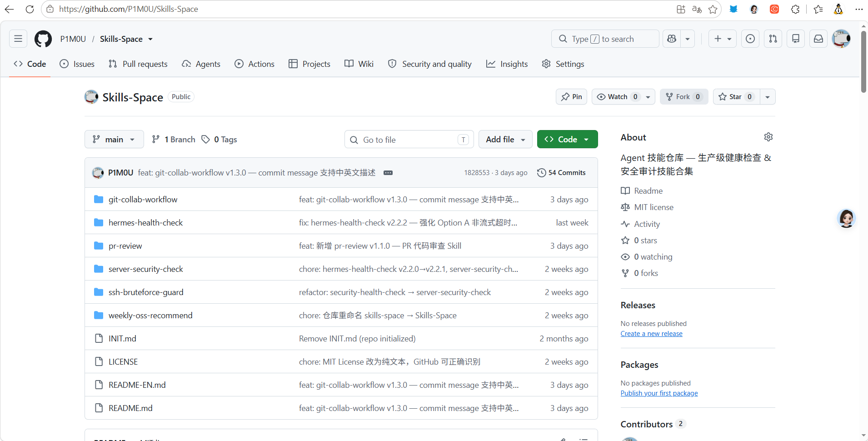Open the Projects tab
Screen dimensions: 868x441
click(x=309, y=64)
